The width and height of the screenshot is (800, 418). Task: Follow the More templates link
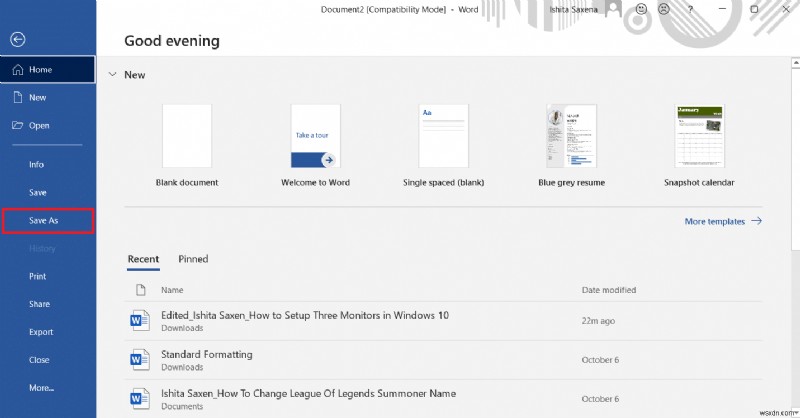click(723, 222)
